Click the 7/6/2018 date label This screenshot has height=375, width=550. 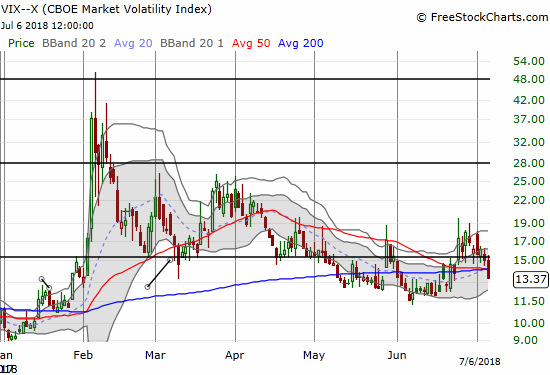pyautogui.click(x=480, y=361)
